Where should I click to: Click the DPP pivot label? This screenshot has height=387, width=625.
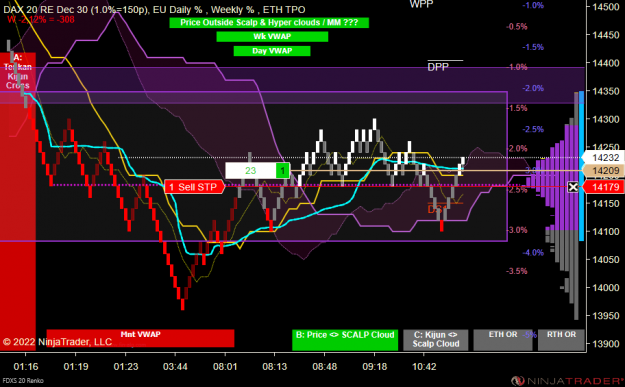pos(438,67)
